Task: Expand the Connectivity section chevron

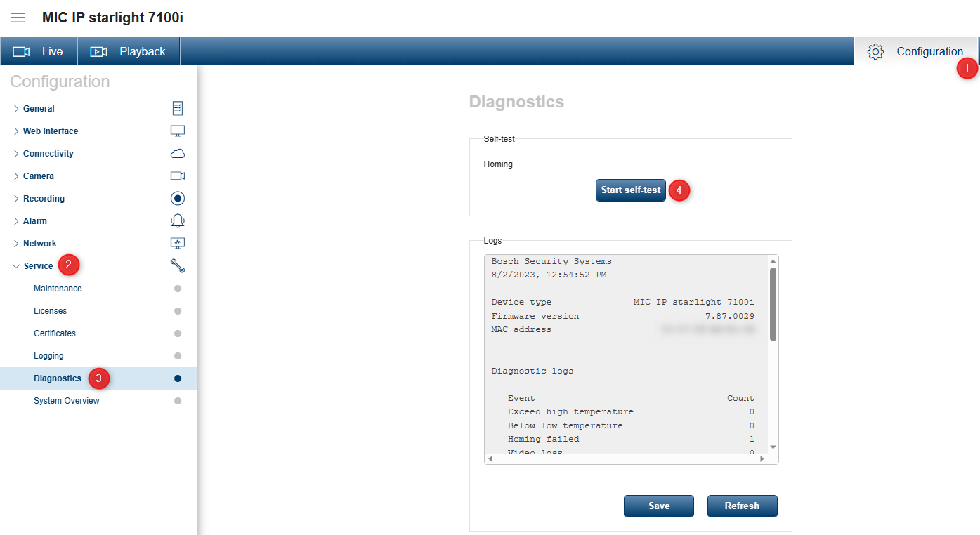Action: (16, 154)
